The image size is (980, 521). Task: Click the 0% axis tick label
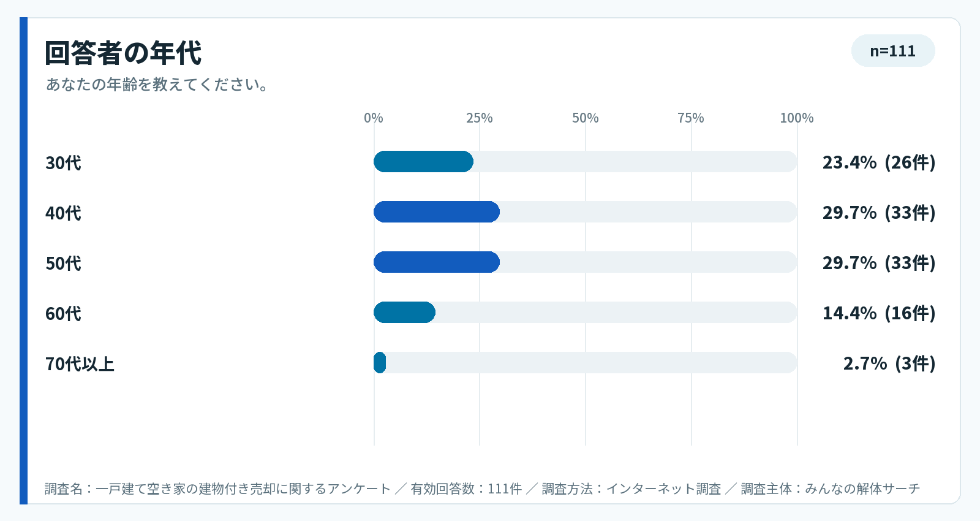(x=374, y=118)
